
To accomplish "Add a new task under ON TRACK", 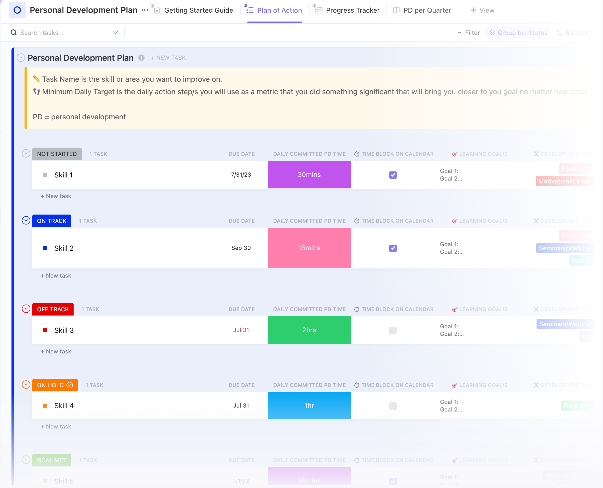I will tap(56, 276).
